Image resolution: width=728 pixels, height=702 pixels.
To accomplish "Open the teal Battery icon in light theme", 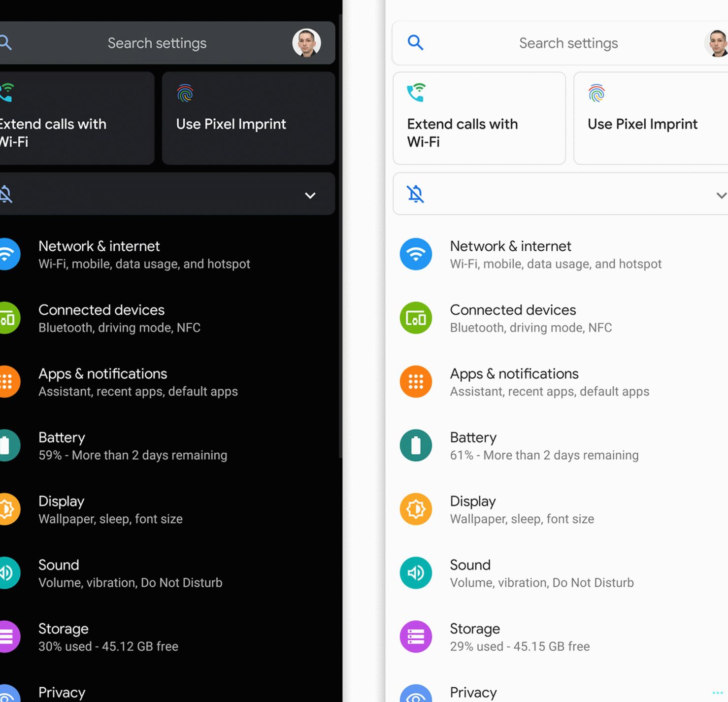I will 416,445.
